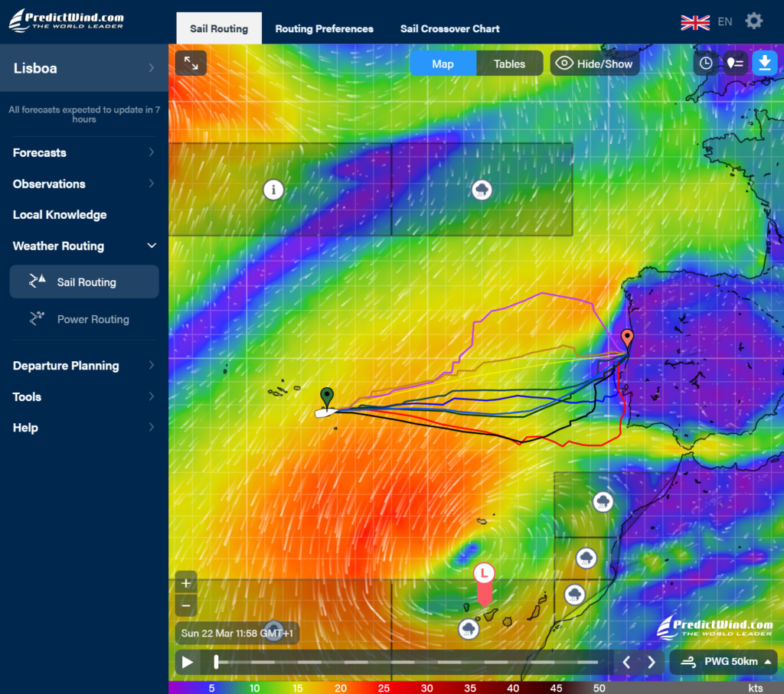Screen dimensions: 784x694
Task: Expand the Forecasts menu
Action: (x=83, y=152)
